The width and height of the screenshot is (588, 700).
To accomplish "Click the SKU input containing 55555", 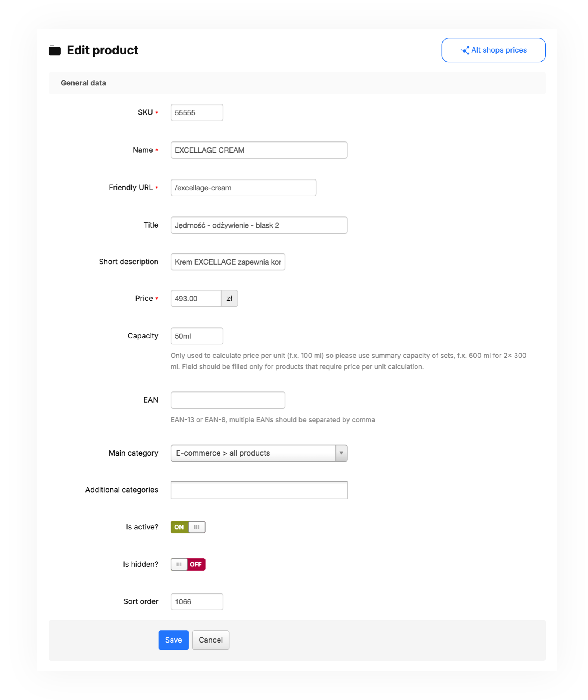I will pos(197,112).
